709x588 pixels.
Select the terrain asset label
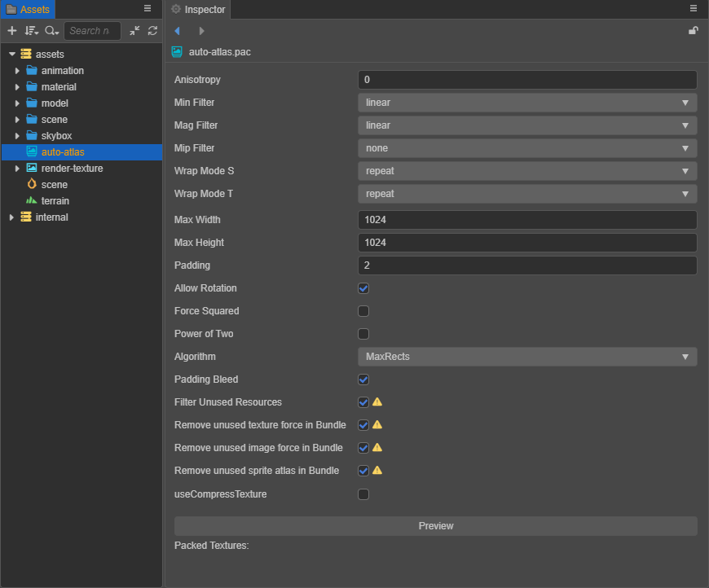(x=55, y=200)
